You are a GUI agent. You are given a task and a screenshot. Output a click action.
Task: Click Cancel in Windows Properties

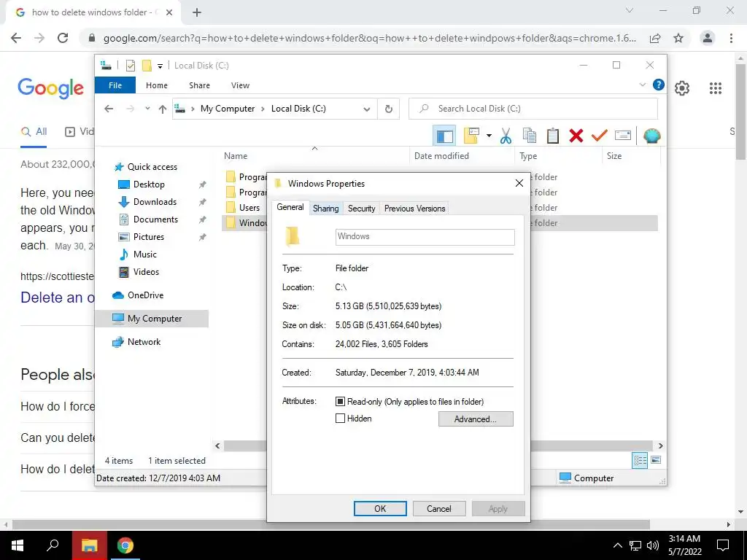coord(438,508)
